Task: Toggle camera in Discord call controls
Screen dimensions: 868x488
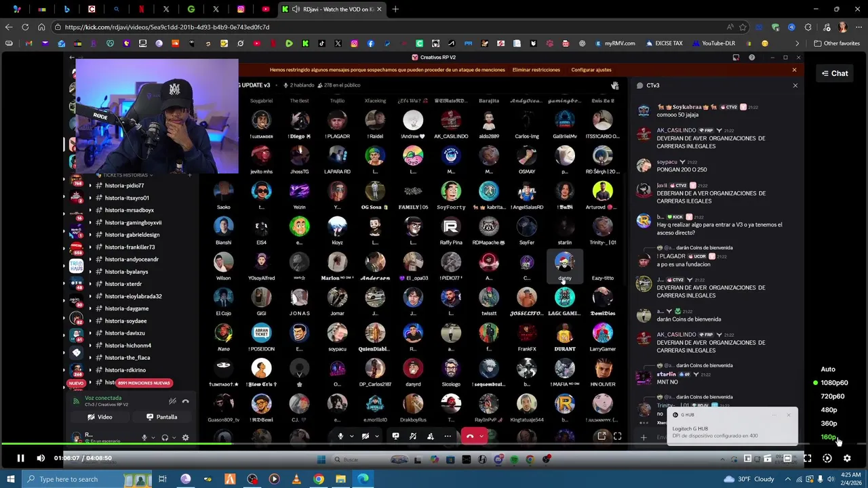Action: coord(366,436)
